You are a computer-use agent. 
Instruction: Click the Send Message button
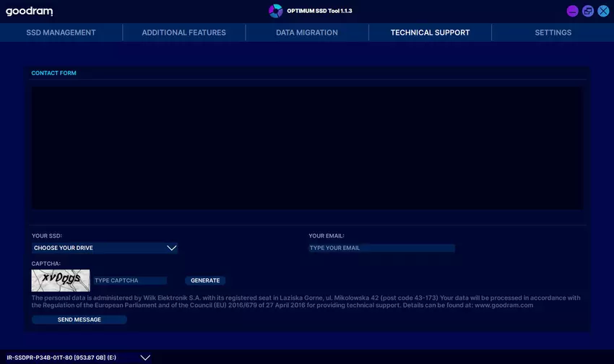(79, 319)
